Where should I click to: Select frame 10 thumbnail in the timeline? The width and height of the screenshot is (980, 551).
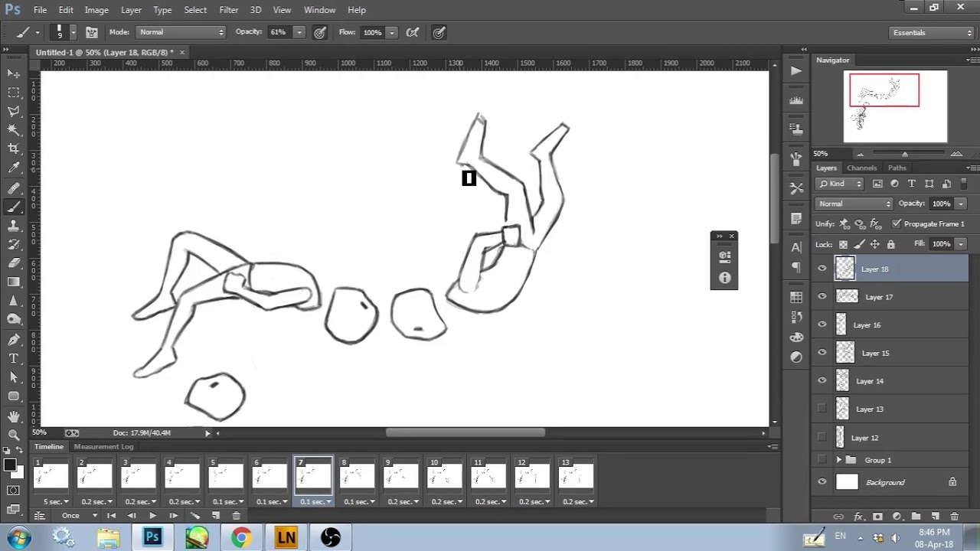click(444, 476)
